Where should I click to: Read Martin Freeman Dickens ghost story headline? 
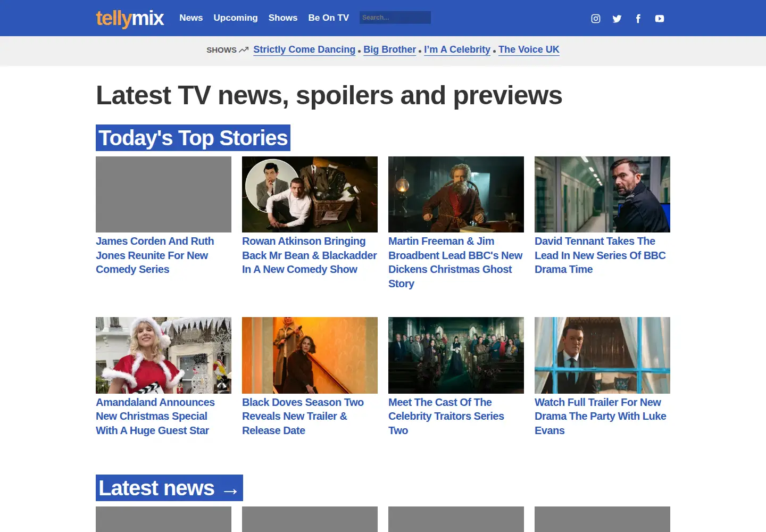pos(455,262)
